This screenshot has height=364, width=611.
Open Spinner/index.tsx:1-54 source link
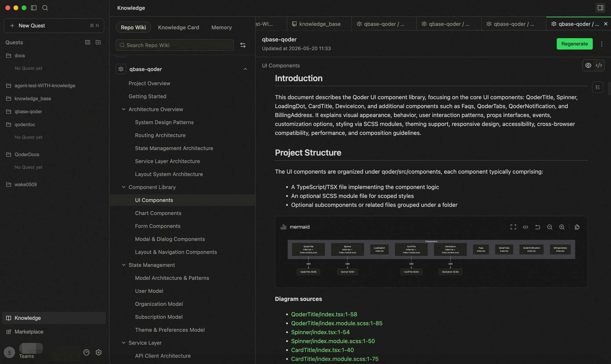tap(320, 332)
